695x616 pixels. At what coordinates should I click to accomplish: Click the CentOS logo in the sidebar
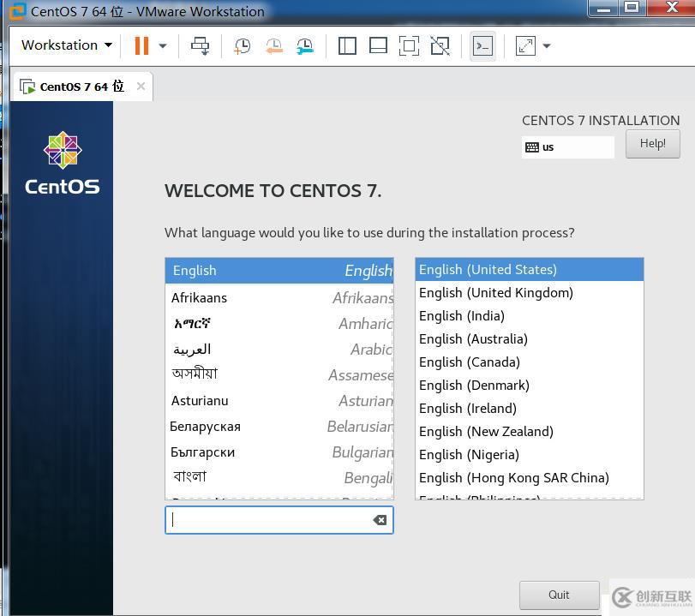click(63, 163)
